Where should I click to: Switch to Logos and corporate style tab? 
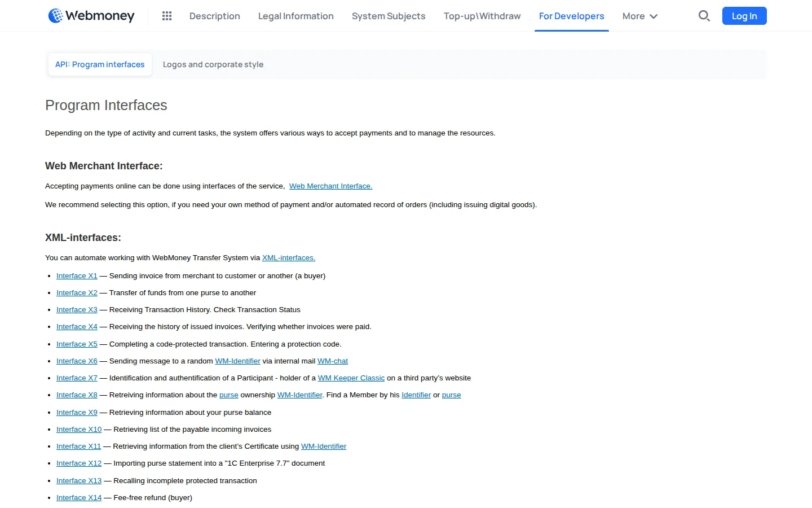coord(213,64)
